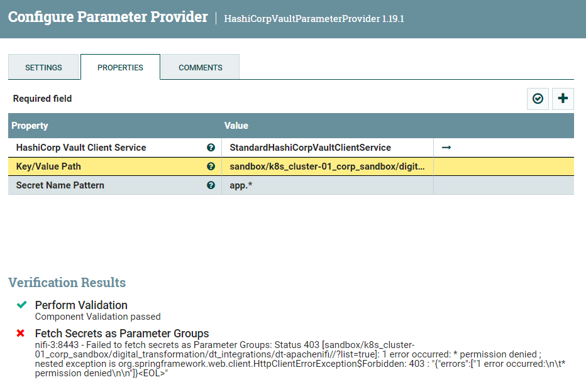The image size is (586, 392).
Task: Select the HashiCorp Vault Client Service row
Action: (80, 148)
